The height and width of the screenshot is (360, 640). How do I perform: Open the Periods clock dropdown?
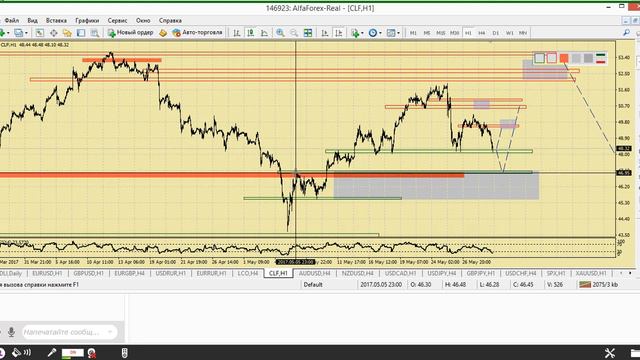(x=375, y=33)
